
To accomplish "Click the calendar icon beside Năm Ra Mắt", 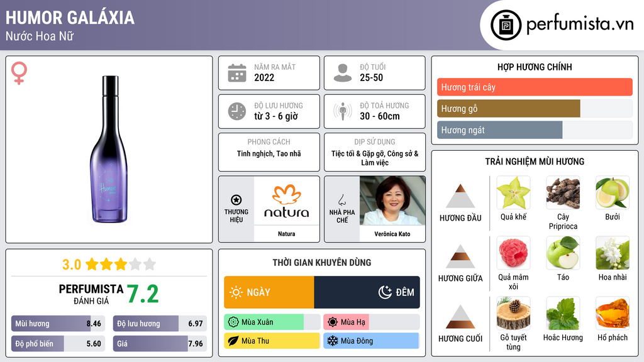I will (x=237, y=73).
